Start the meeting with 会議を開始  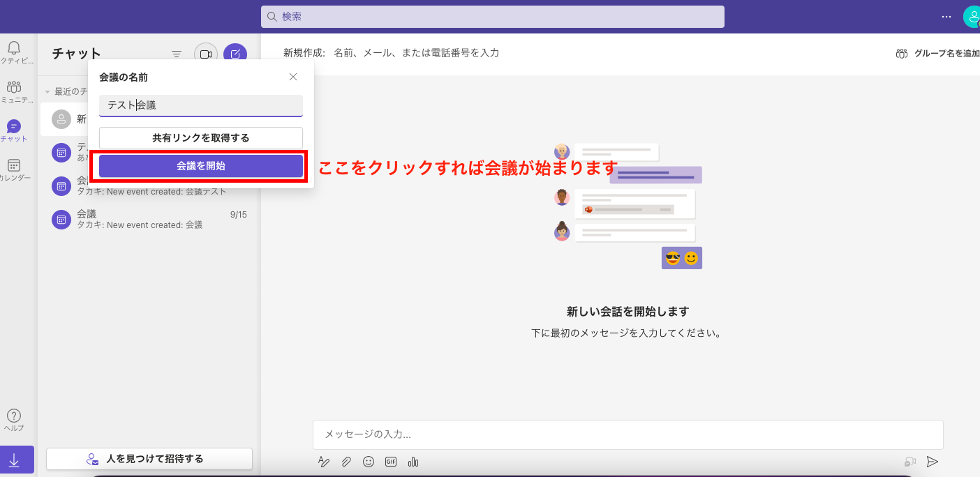(x=200, y=166)
